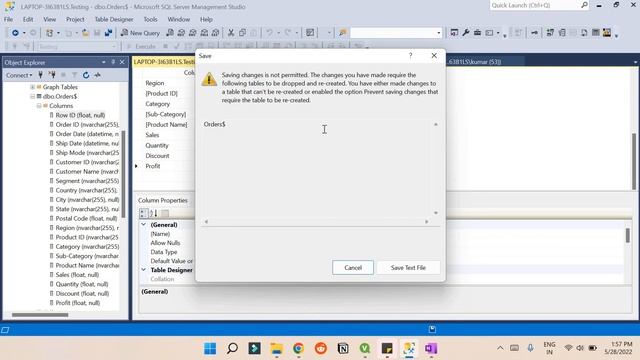Click the Quick Launch search field
Screen dimensions: 640x360
pos(534,5)
